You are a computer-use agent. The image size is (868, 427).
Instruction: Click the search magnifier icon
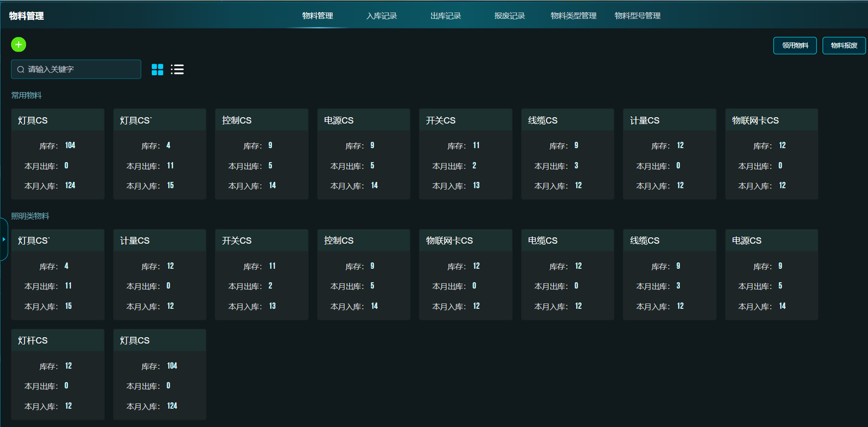point(21,69)
